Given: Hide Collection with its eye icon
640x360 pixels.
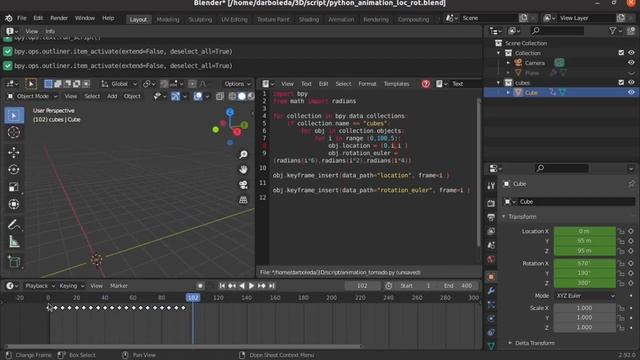Looking at the screenshot, I should click(631, 53).
